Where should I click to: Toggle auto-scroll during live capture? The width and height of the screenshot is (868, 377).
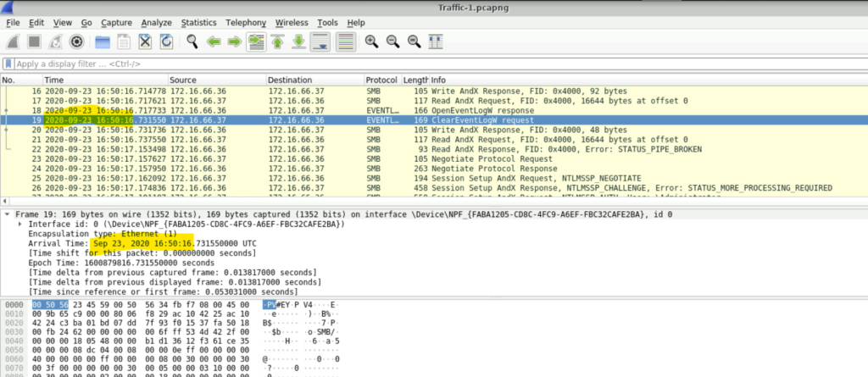pos(320,42)
